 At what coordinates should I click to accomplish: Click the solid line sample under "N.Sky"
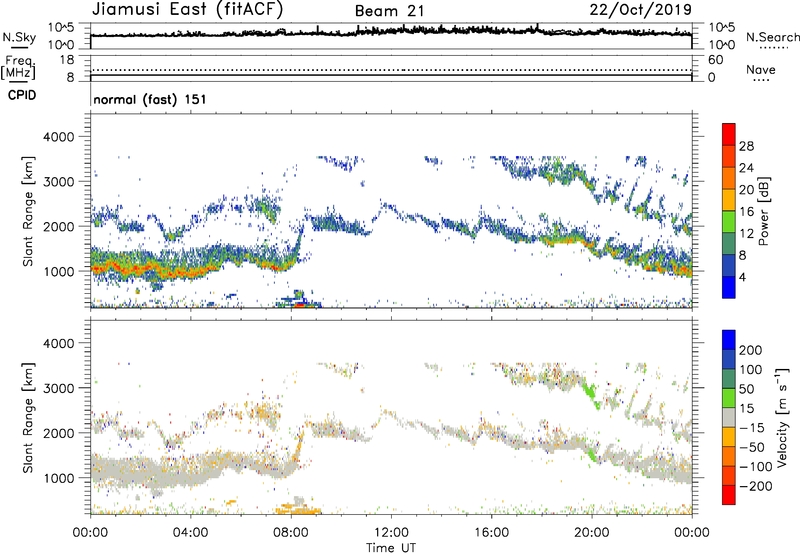click(19, 48)
